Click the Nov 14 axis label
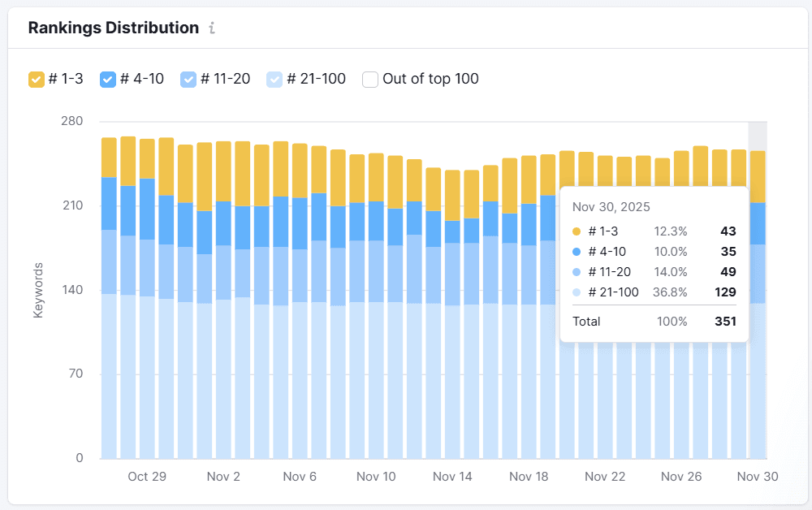The height and width of the screenshot is (510, 812). point(452,477)
